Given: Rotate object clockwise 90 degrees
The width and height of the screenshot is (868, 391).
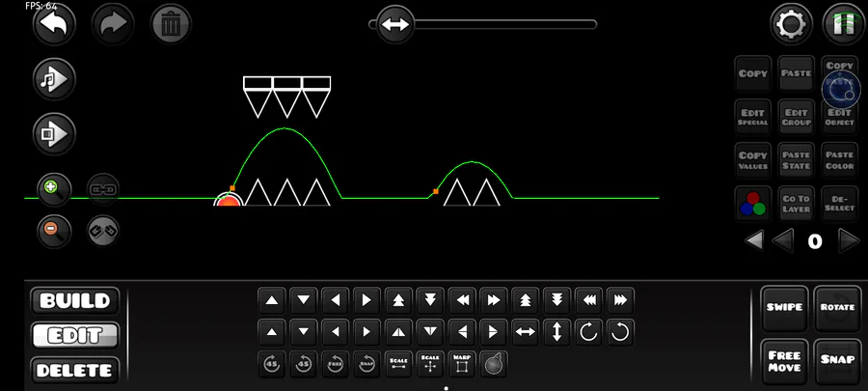Looking at the screenshot, I should [588, 332].
